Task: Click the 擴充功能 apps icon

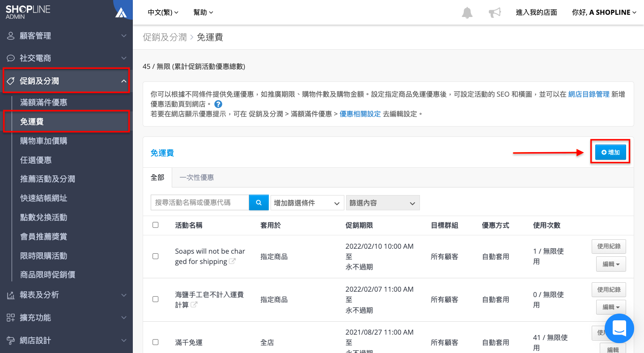Action: (11, 318)
